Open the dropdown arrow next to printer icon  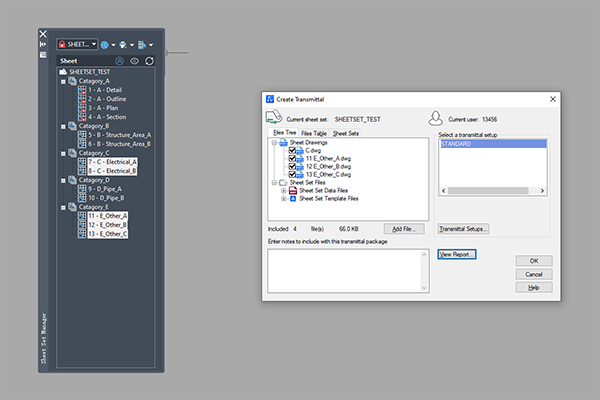point(132,45)
